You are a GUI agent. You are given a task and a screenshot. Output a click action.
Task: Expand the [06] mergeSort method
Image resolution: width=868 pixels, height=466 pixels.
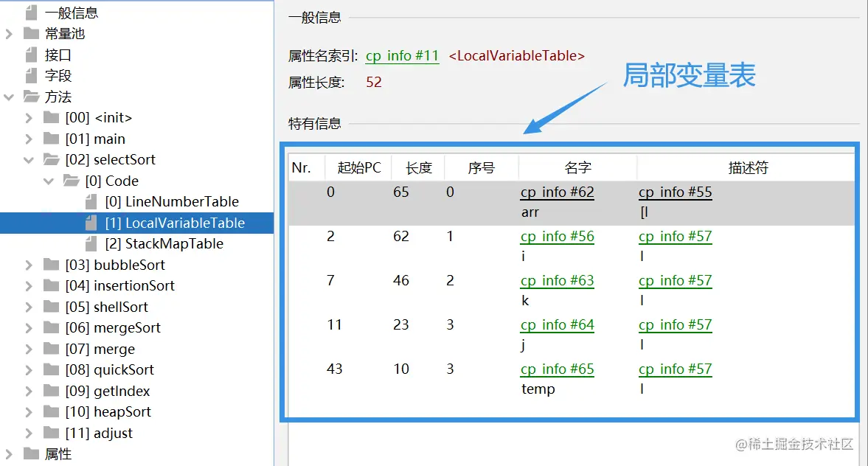[x=29, y=328]
